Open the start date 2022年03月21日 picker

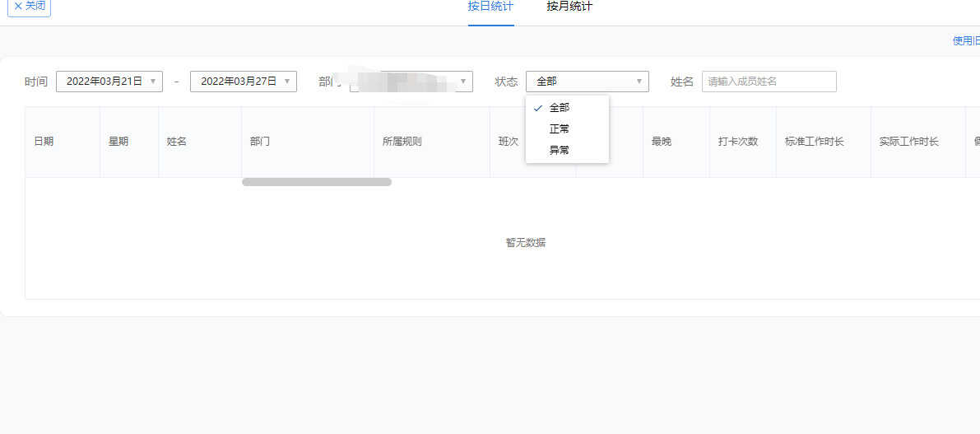(x=109, y=82)
